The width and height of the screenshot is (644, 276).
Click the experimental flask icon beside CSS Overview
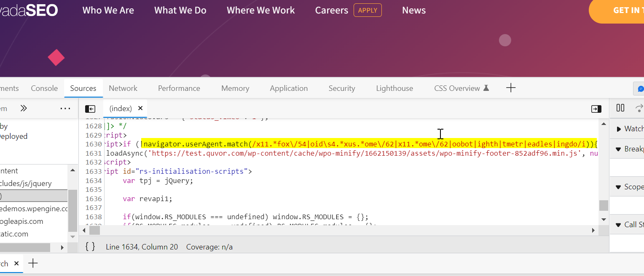(486, 88)
